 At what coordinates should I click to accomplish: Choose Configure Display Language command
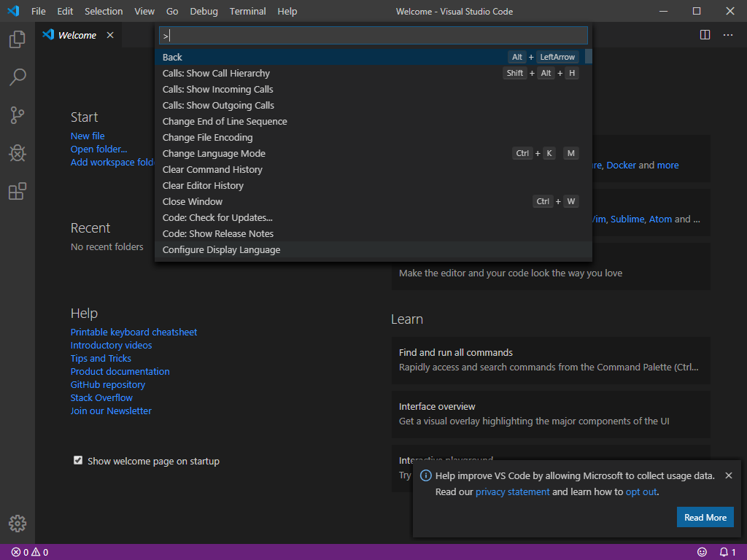(221, 249)
